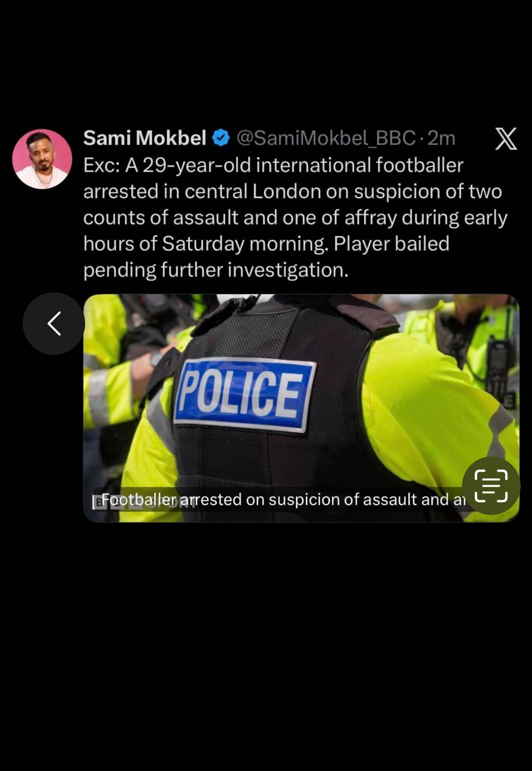Tap the tweet text about footballer arrest

click(296, 218)
